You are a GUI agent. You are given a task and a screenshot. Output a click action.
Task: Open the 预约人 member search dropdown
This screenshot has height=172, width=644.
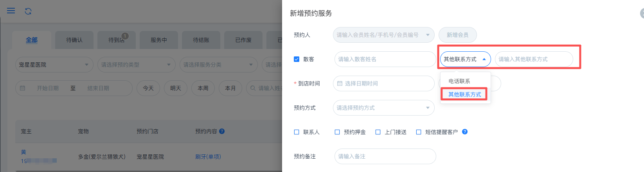click(x=383, y=35)
